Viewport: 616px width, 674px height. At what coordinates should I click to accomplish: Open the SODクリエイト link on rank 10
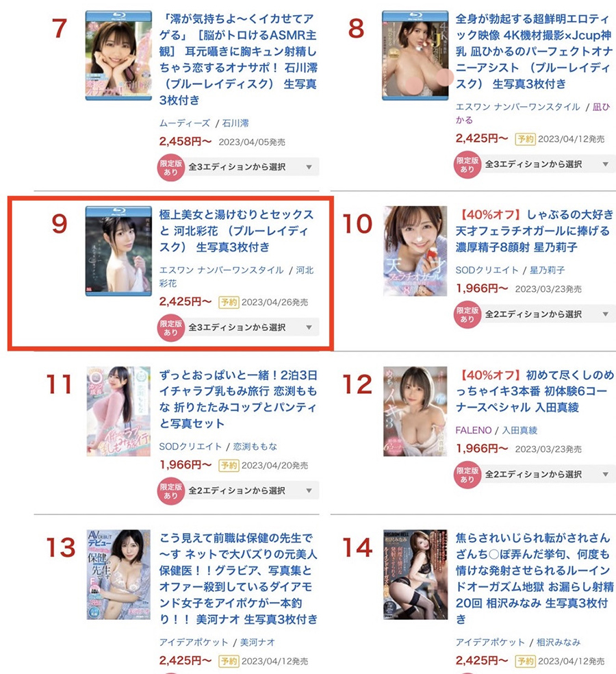pyautogui.click(x=487, y=271)
